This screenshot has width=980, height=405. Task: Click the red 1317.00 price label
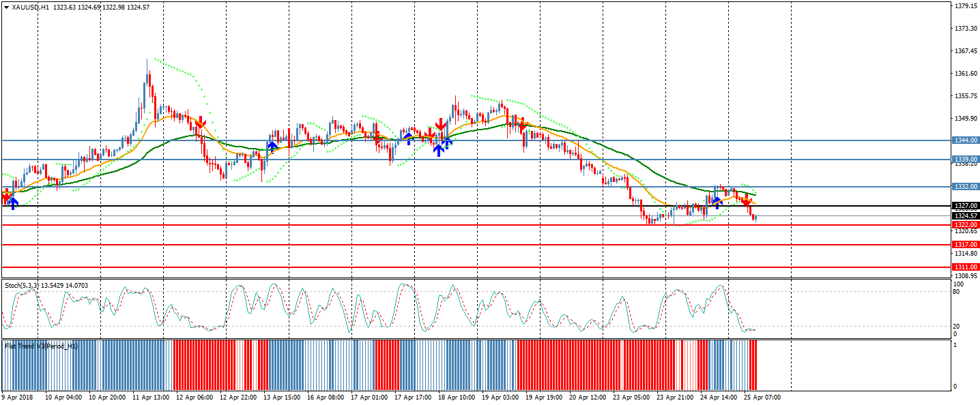966,244
